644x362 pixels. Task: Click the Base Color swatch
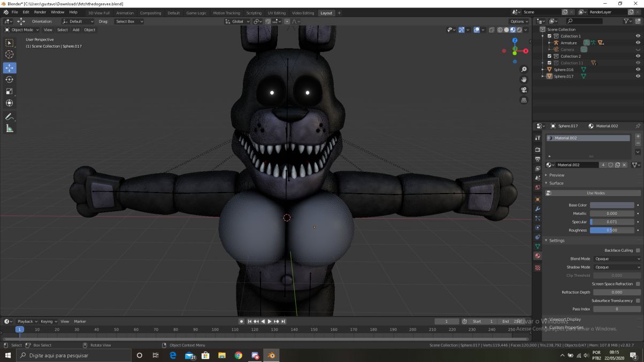(x=612, y=205)
